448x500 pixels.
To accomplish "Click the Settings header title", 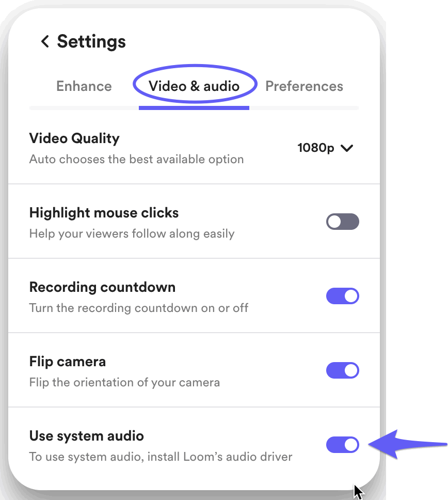I will pos(91,41).
